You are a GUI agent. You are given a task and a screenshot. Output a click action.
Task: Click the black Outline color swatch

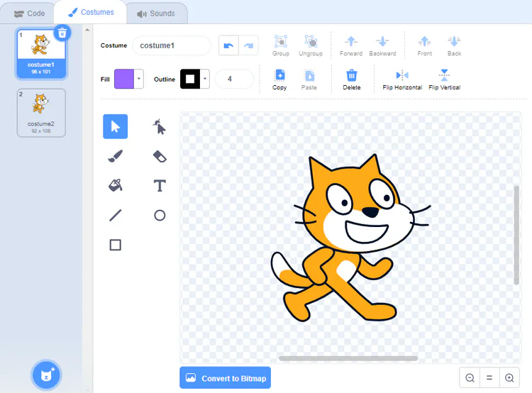(x=190, y=79)
